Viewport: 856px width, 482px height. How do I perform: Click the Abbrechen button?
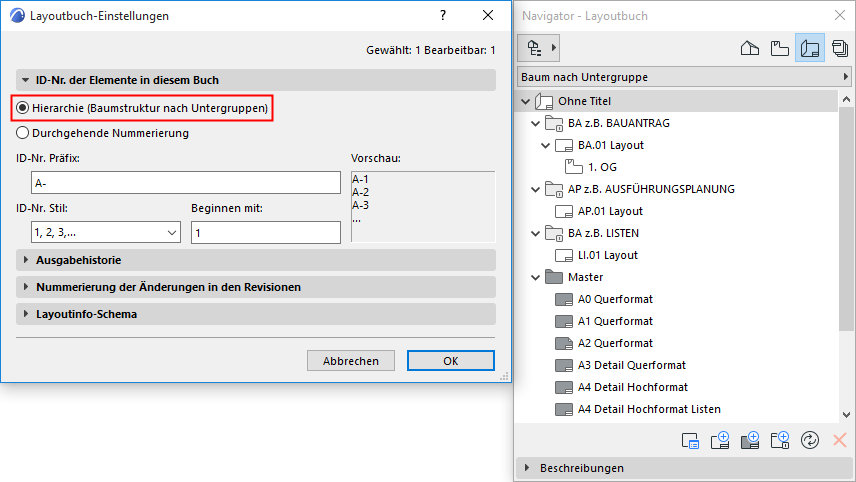[x=350, y=361]
